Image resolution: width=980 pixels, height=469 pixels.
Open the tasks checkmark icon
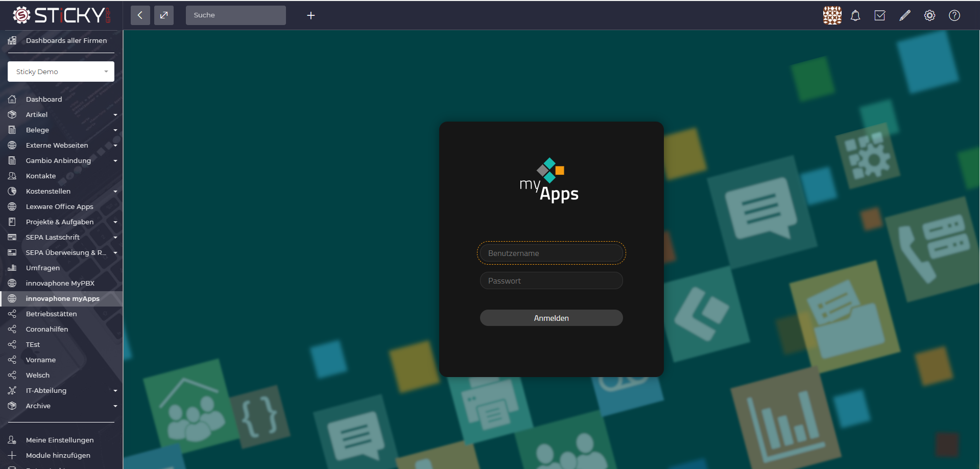[x=880, y=15]
